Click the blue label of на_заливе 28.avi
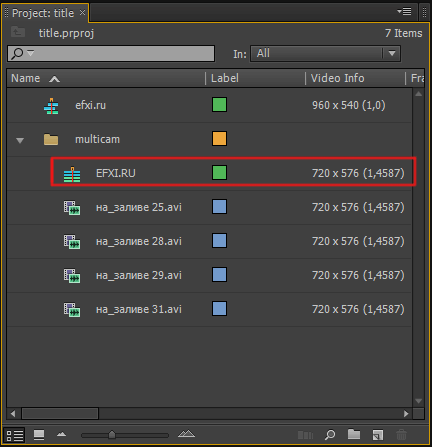 (x=219, y=241)
